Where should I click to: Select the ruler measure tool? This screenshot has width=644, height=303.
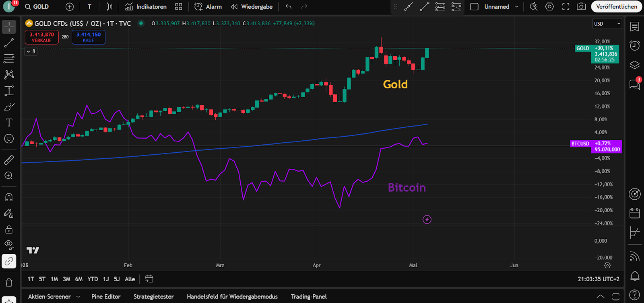[x=9, y=160]
